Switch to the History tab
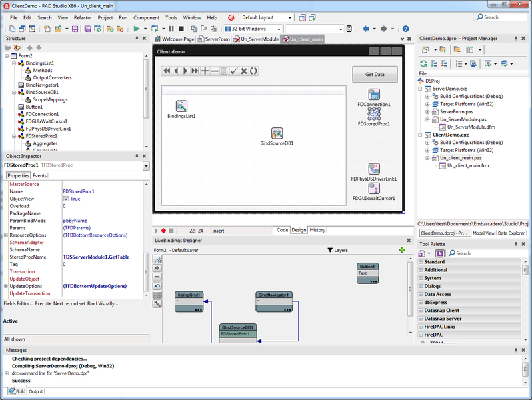Viewport: 532px width, 400px height. tap(317, 230)
